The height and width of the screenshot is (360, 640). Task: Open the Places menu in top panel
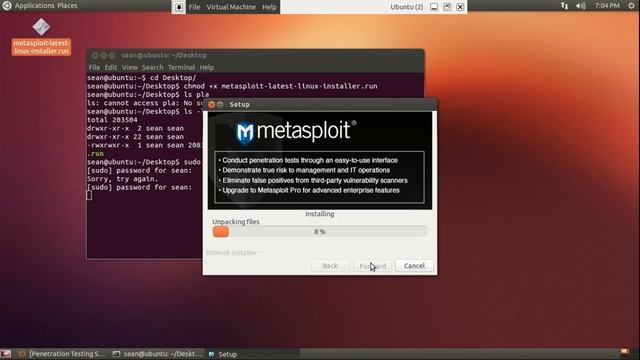(67, 6)
